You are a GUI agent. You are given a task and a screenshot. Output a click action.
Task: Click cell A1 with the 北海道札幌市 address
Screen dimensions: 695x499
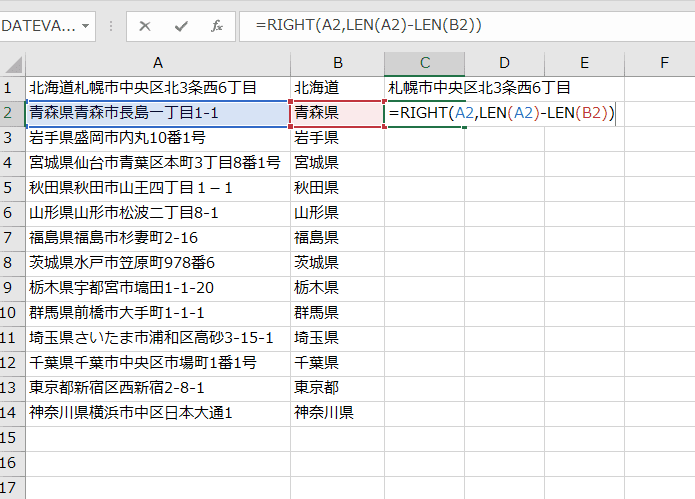coord(157,88)
